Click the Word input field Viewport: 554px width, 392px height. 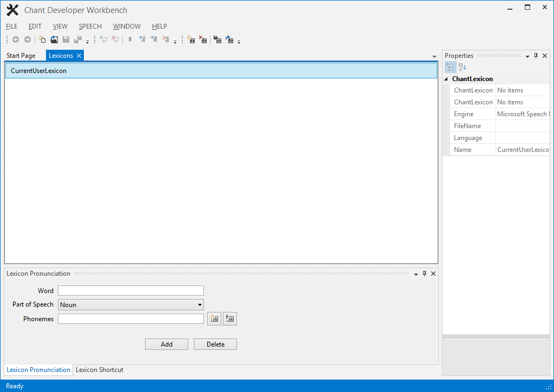point(130,291)
